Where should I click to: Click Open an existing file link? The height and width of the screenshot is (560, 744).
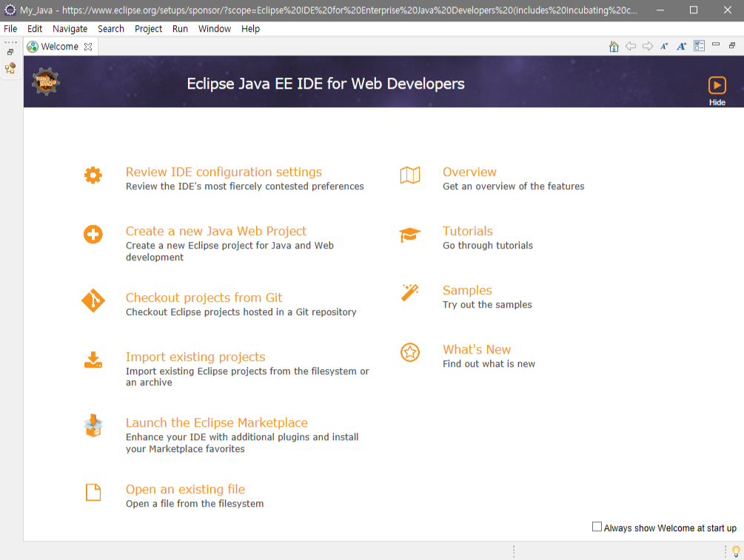185,489
